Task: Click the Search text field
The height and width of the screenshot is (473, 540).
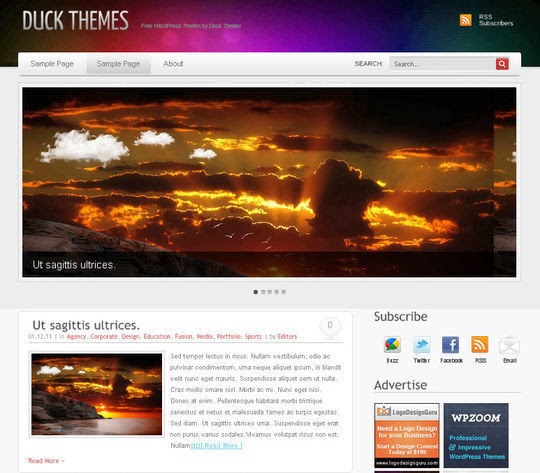Action: pos(443,64)
